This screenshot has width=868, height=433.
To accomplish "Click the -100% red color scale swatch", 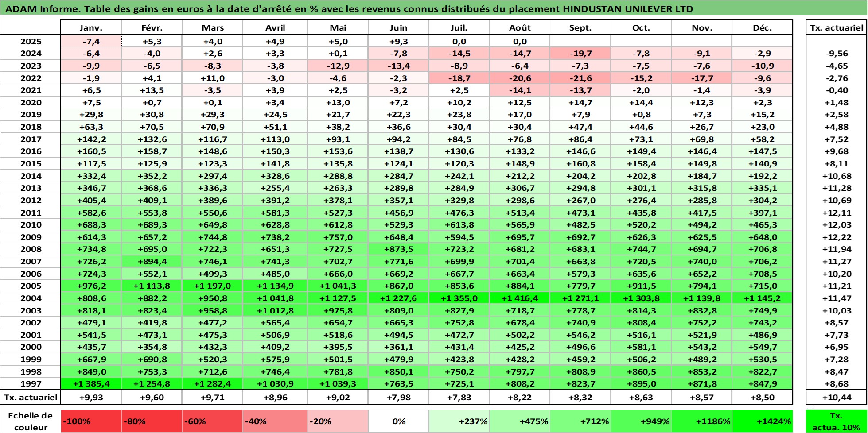I will (91, 421).
